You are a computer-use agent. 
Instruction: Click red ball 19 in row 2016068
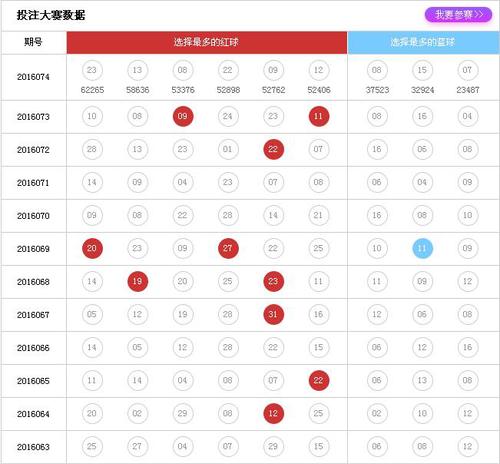(137, 281)
